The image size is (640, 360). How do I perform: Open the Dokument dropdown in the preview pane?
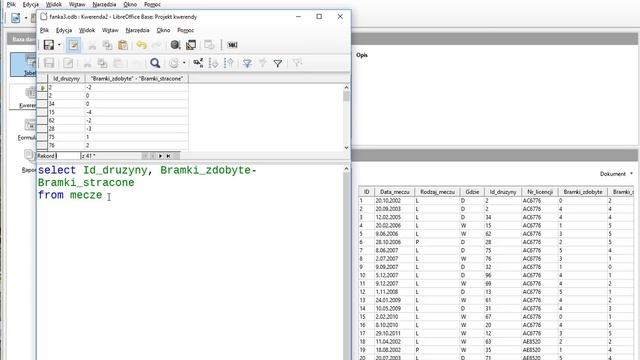(616, 174)
